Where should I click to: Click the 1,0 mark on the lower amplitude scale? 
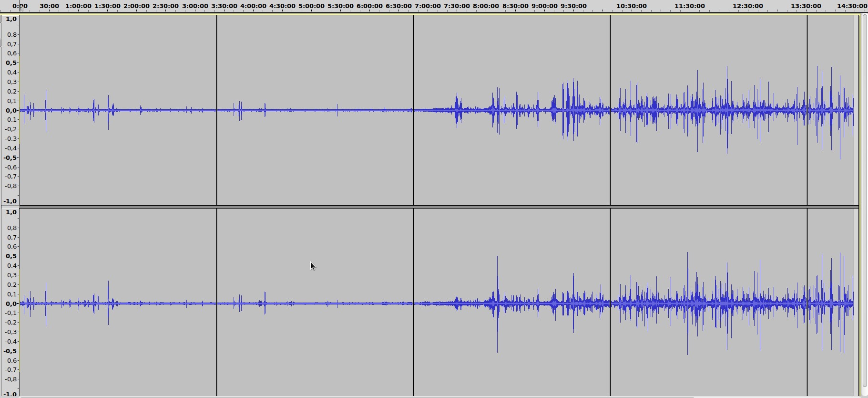click(11, 212)
